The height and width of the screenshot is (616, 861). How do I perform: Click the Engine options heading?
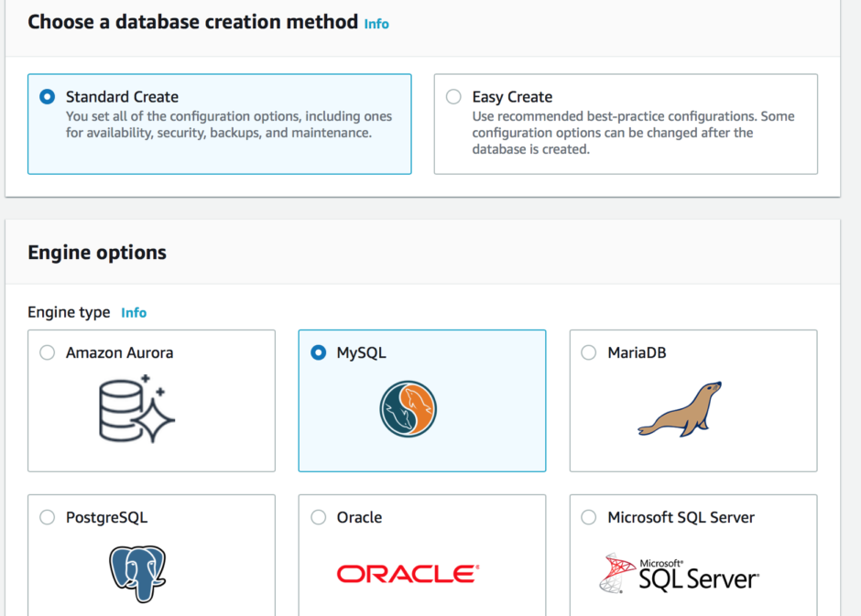[x=97, y=253]
